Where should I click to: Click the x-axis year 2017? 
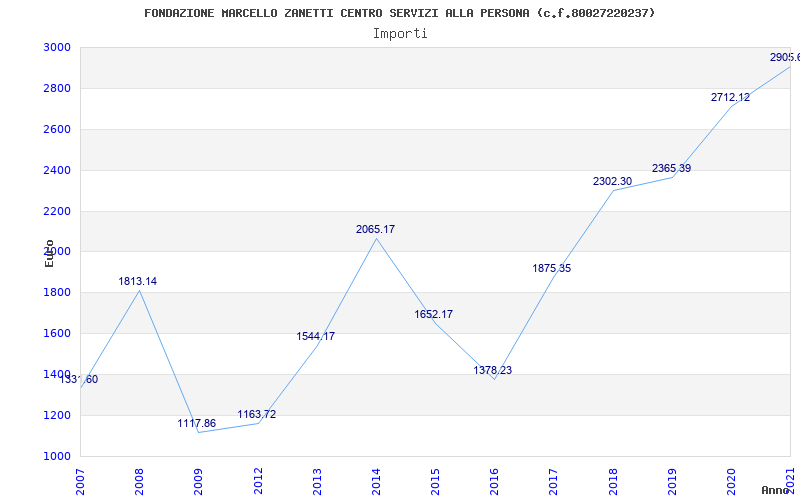(554, 480)
